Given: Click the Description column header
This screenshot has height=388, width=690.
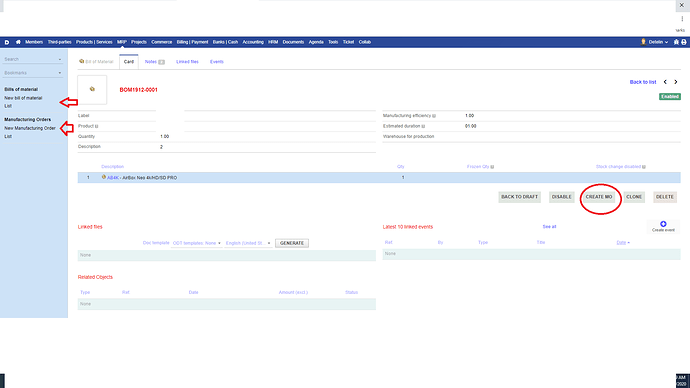Looking at the screenshot, I should (x=112, y=167).
